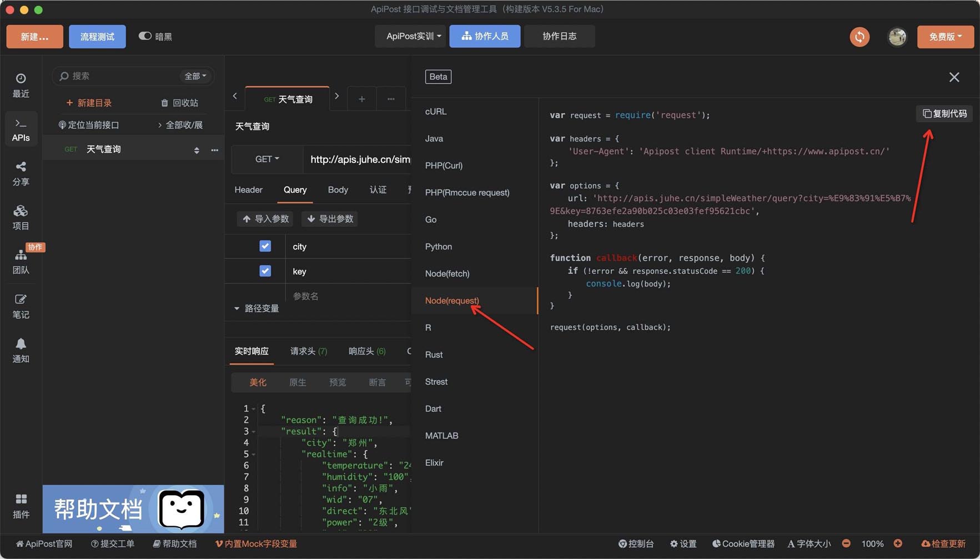Image resolution: width=980 pixels, height=559 pixels.
Task: Select the APIs sidebar icon
Action: [21, 129]
